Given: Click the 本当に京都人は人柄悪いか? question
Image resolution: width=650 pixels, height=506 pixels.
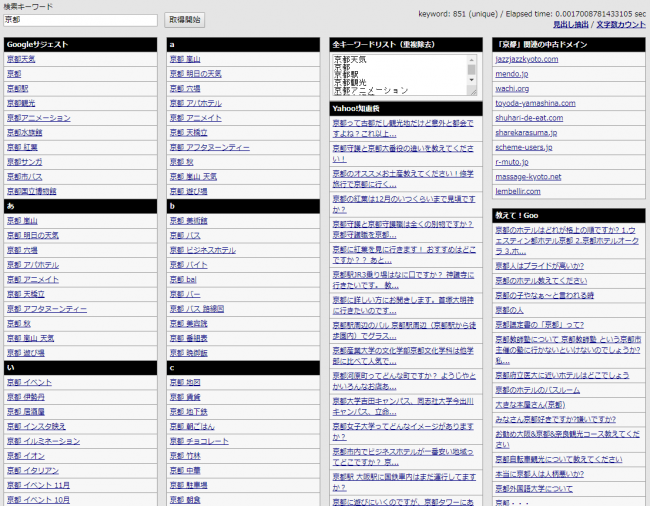Looking at the screenshot, I should tap(539, 474).
